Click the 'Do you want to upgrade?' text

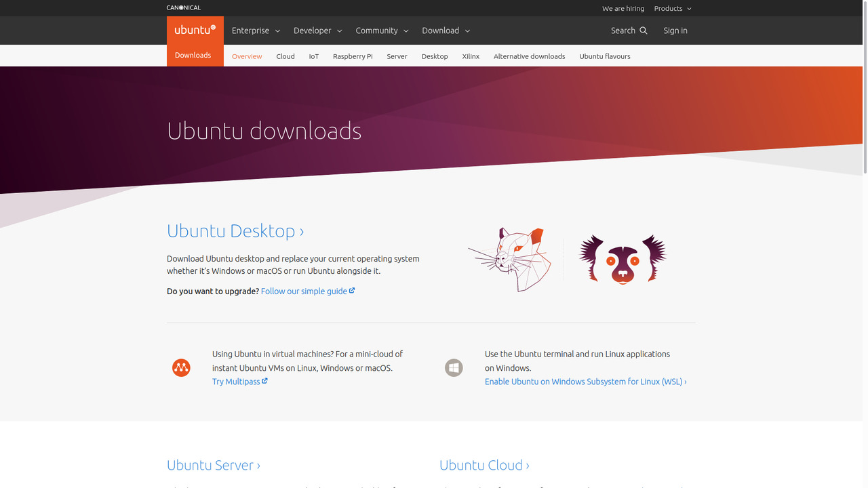pyautogui.click(x=213, y=291)
